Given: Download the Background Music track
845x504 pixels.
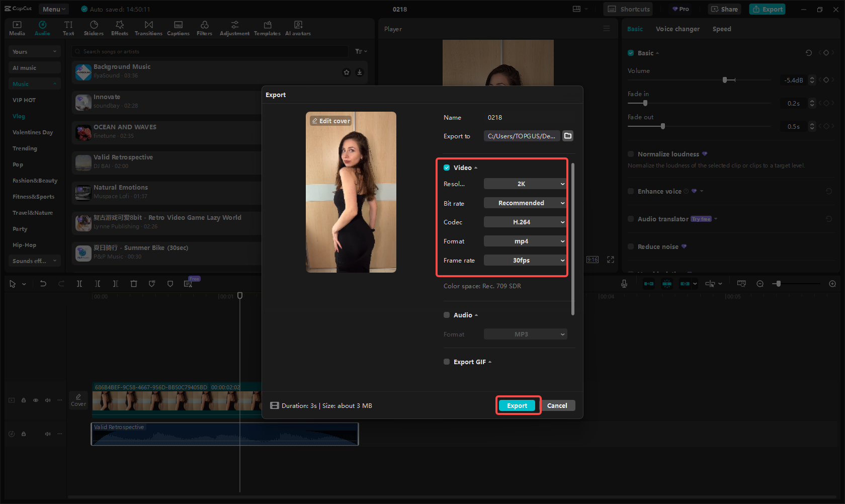Looking at the screenshot, I should [x=360, y=72].
